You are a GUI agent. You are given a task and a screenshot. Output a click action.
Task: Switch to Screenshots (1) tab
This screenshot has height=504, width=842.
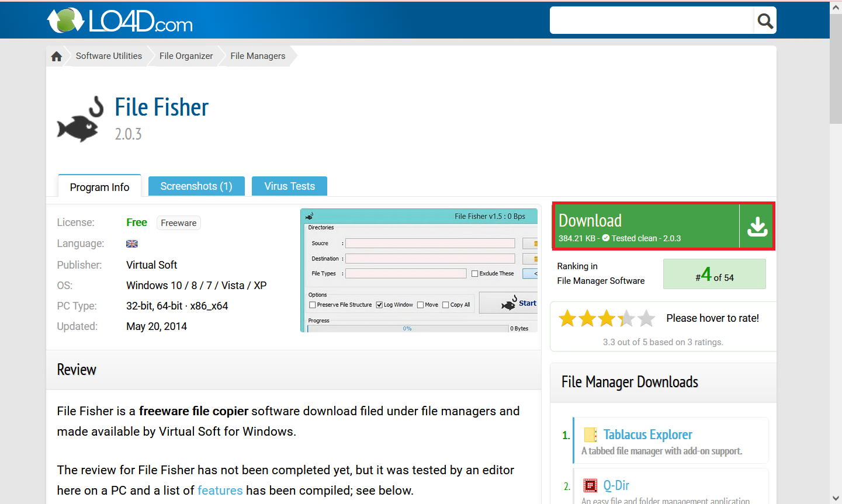tap(196, 186)
